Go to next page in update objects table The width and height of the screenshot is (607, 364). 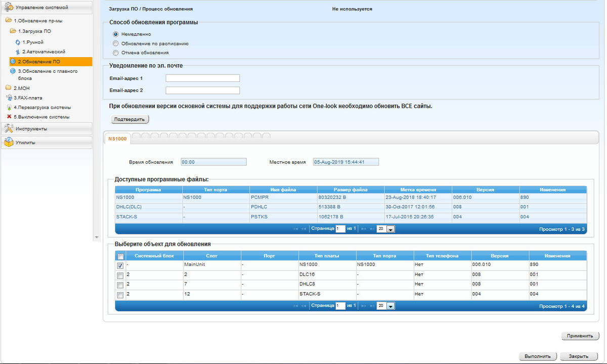click(363, 306)
